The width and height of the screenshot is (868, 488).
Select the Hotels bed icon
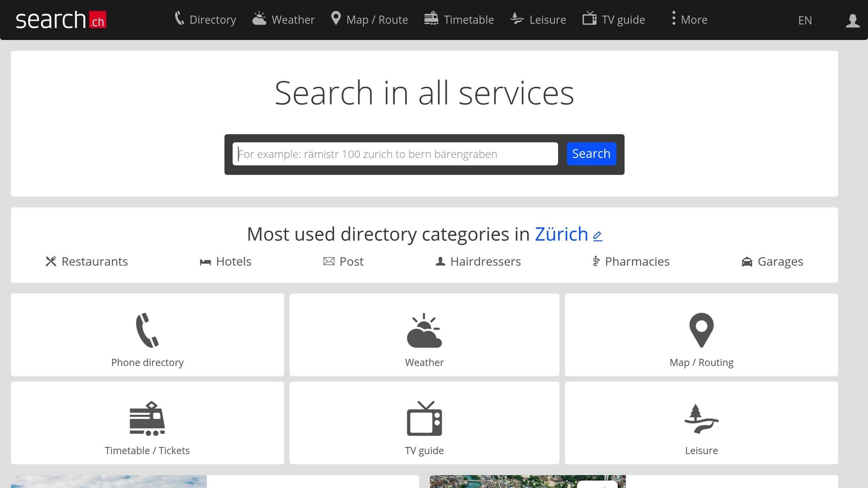(x=205, y=262)
